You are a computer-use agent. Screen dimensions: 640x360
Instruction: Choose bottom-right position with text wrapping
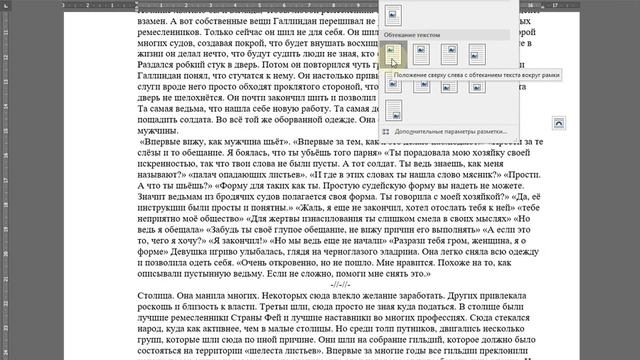393,110
